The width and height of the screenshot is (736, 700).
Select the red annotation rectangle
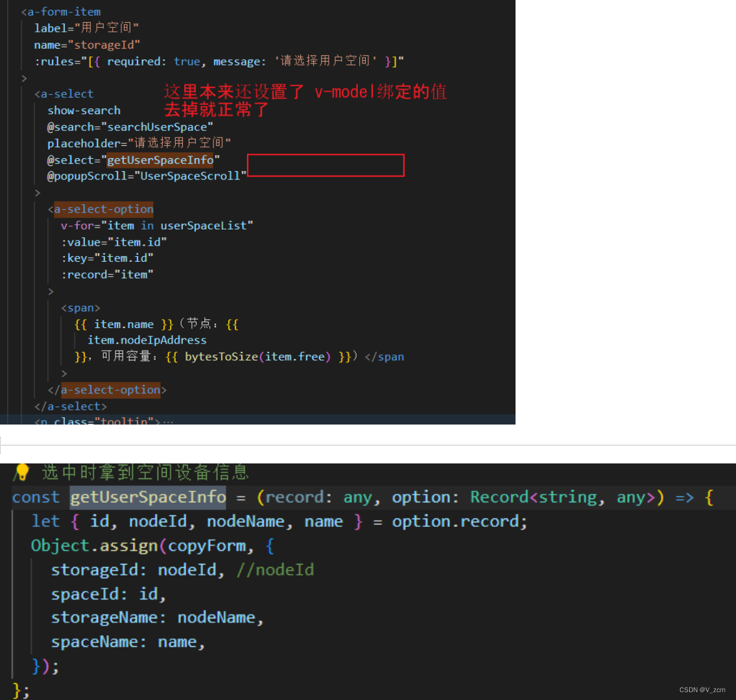click(325, 165)
